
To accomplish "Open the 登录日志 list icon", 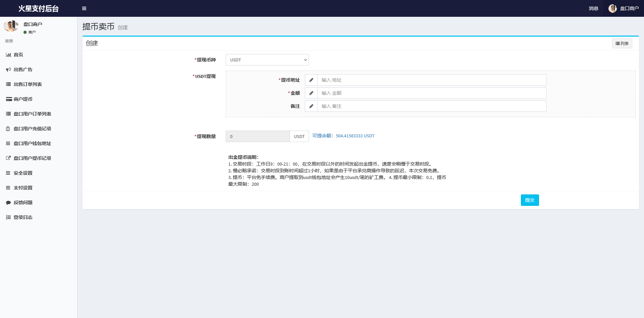I will click(x=8, y=217).
